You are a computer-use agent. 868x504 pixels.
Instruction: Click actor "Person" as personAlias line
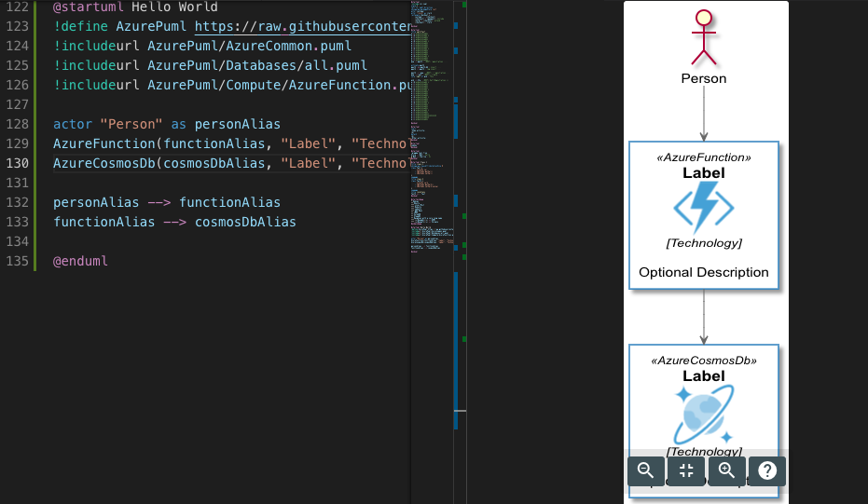pos(167,124)
